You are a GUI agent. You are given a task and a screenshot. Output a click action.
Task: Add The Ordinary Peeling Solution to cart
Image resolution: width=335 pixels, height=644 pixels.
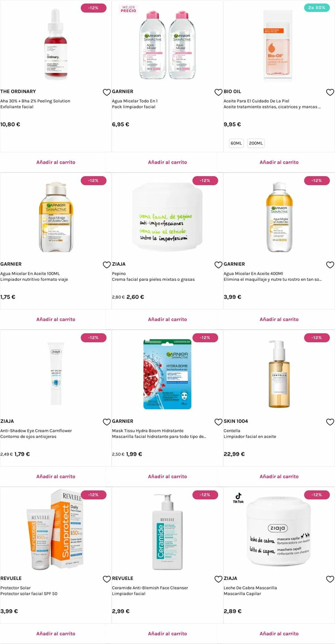point(56,162)
